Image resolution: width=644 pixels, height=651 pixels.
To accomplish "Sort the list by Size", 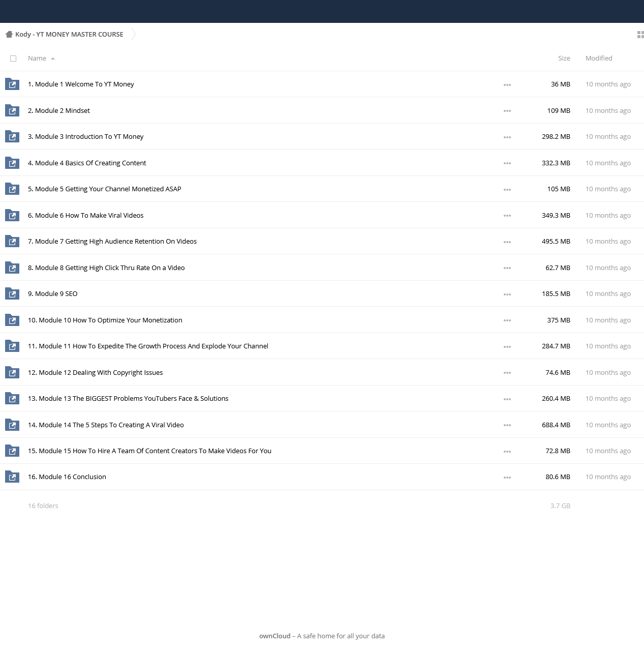I will click(x=564, y=58).
